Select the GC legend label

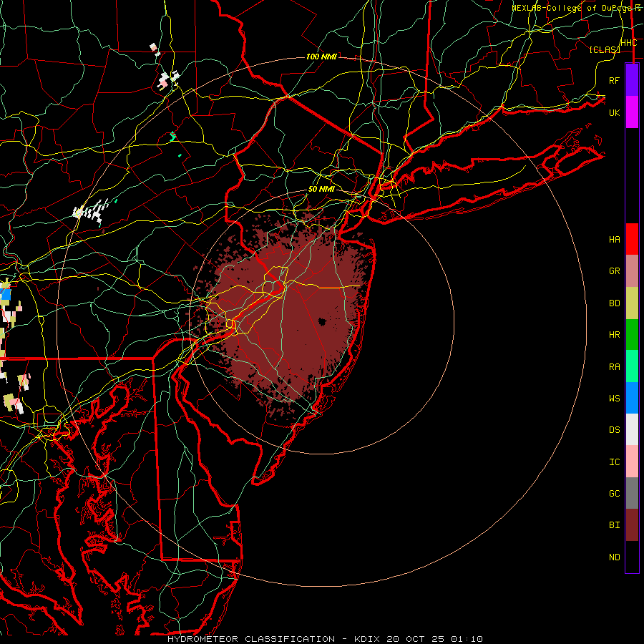tap(614, 493)
